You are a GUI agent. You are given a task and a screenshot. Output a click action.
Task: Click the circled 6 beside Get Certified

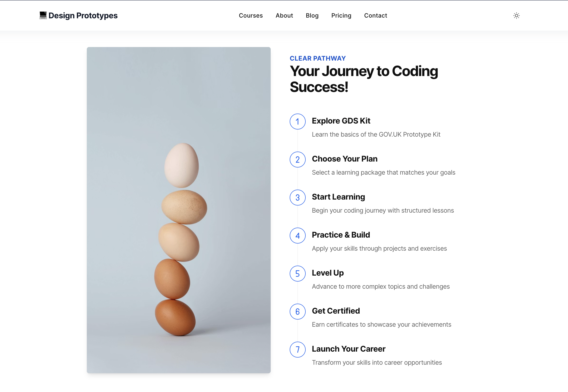(297, 312)
